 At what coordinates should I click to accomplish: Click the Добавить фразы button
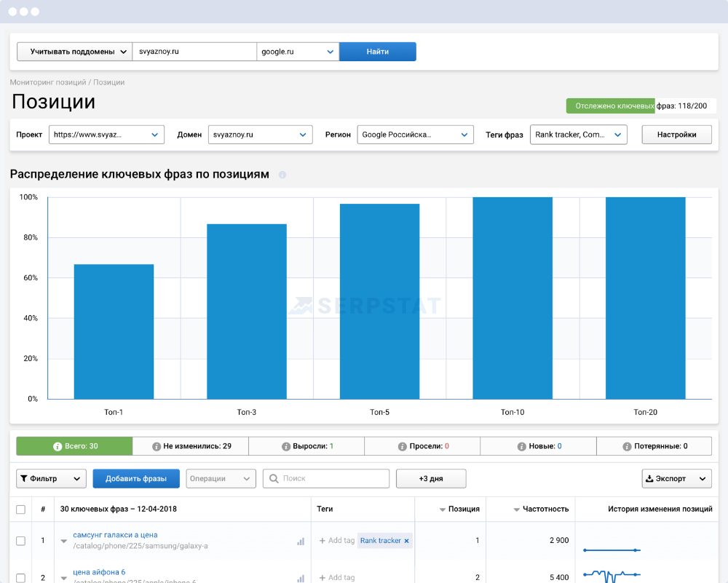pos(136,479)
